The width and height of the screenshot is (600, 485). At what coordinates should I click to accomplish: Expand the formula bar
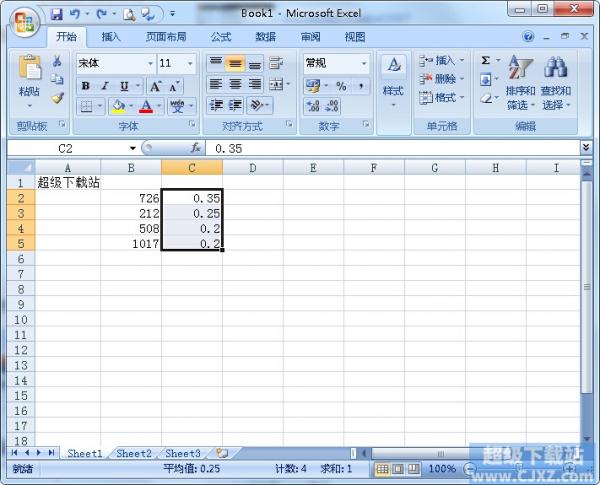586,147
